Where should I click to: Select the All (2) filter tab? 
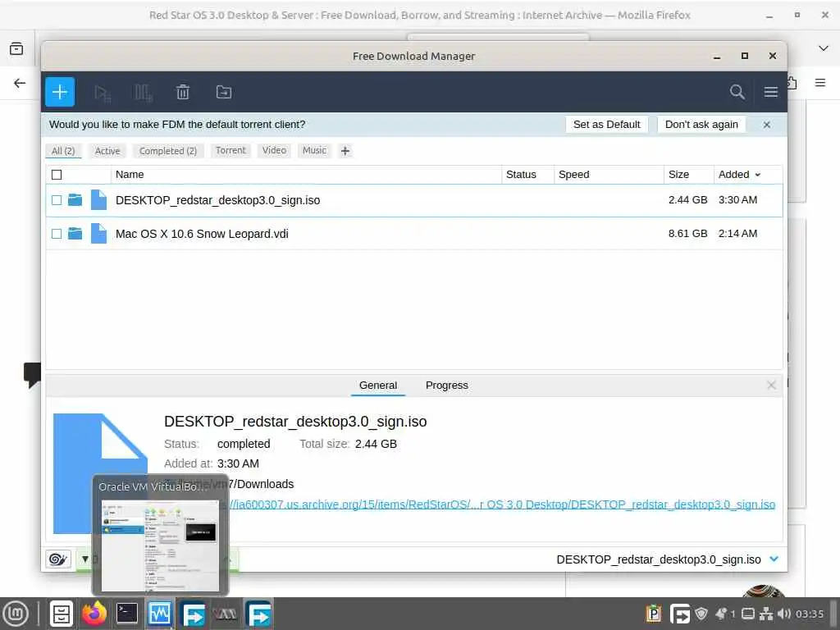(x=63, y=151)
